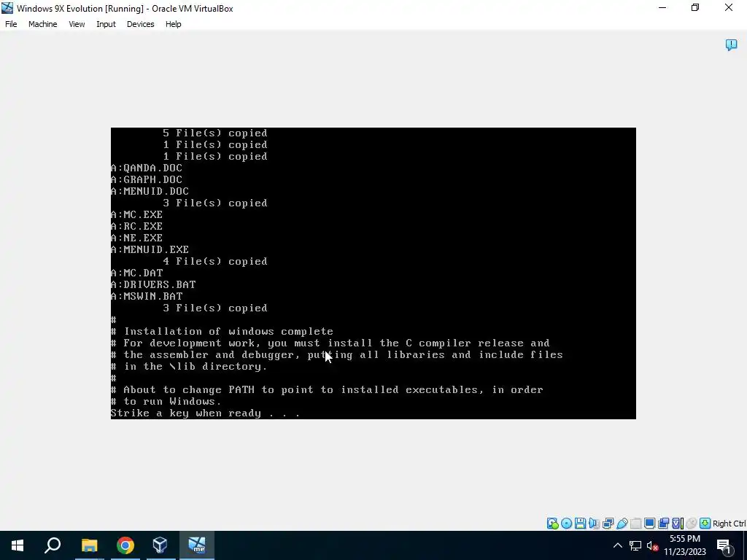Click the A:MC.EXE line in console
The image size is (747, 560).
point(136,215)
